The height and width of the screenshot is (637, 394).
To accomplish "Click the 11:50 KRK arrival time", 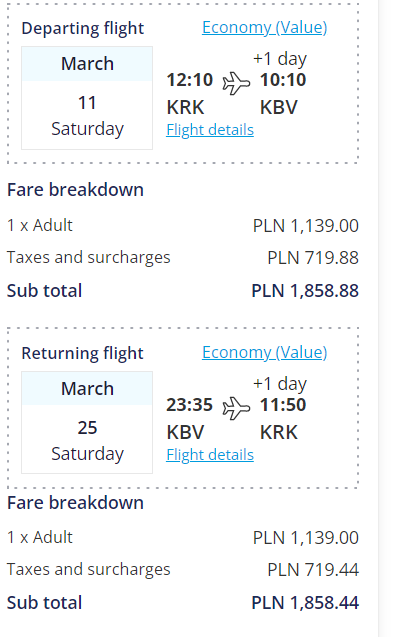I will point(283,405).
